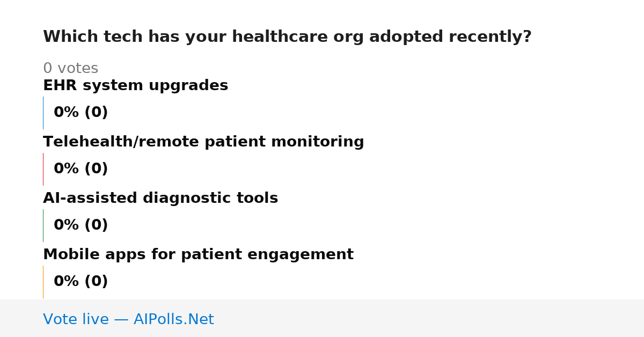Click the orange Mobile apps result bar
The height and width of the screenshot is (337, 644).
tap(43, 282)
